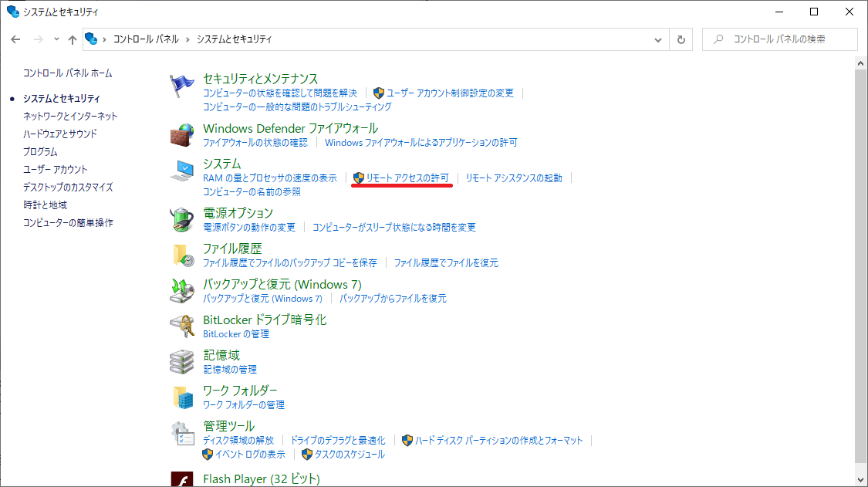Open 時計と地域 category
This screenshot has height=487, width=868.
[x=45, y=205]
